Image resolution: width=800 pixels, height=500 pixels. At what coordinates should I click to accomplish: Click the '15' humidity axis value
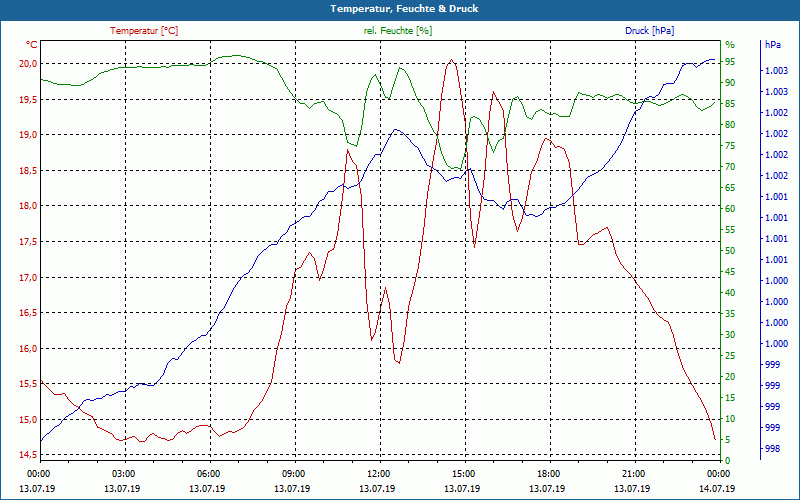pyautogui.click(x=730, y=398)
